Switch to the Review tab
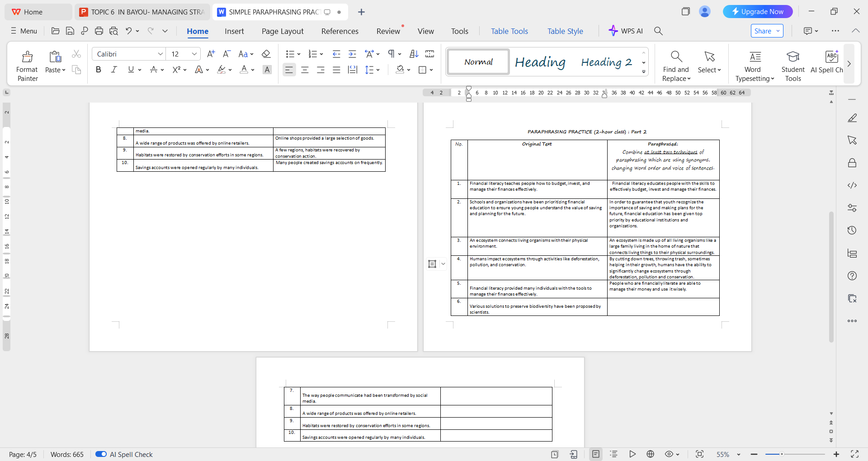Viewport: 868px width, 461px height. tap(388, 31)
